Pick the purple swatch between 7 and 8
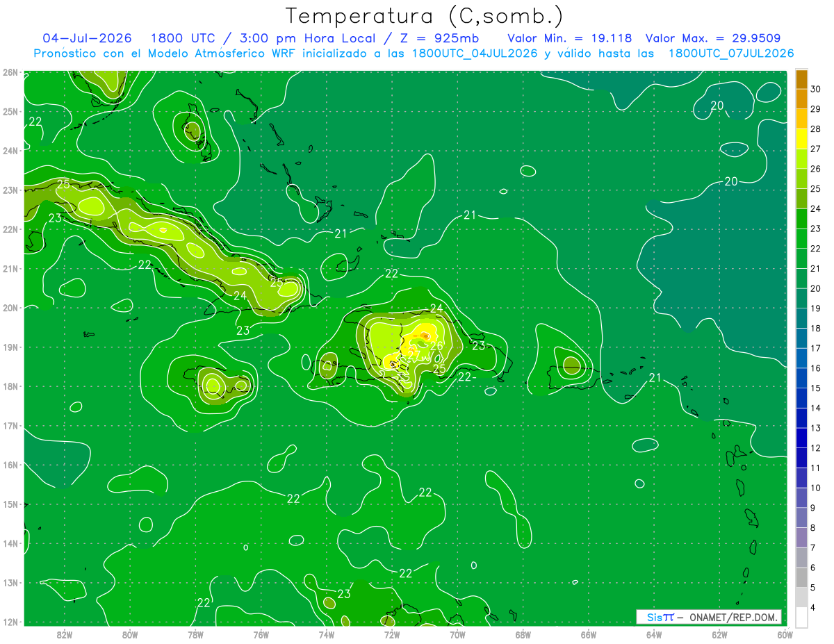 801,537
